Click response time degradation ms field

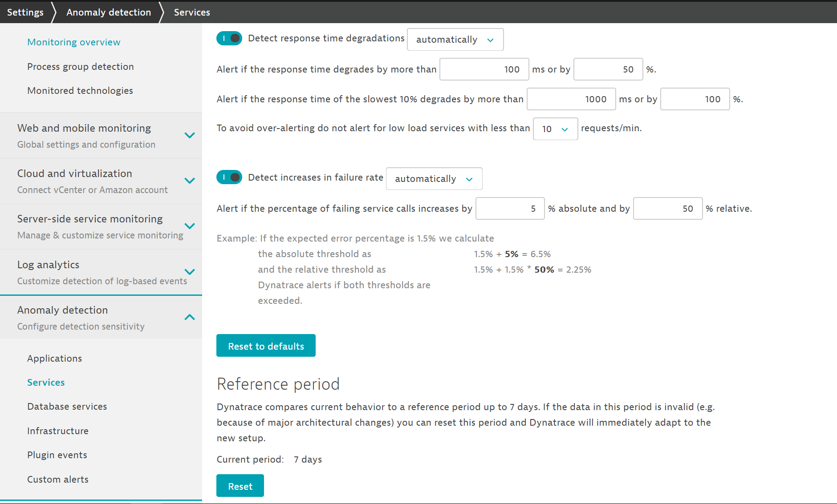(x=484, y=69)
